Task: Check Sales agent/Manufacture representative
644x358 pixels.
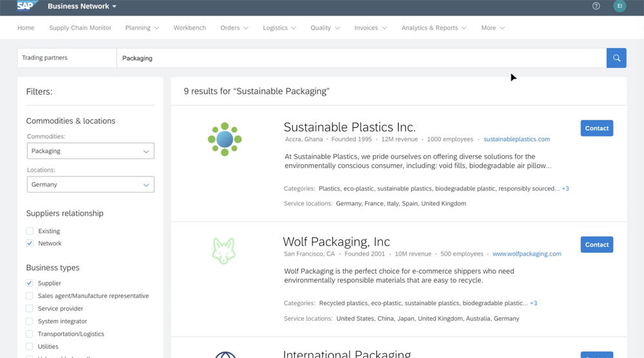Action: (x=29, y=296)
